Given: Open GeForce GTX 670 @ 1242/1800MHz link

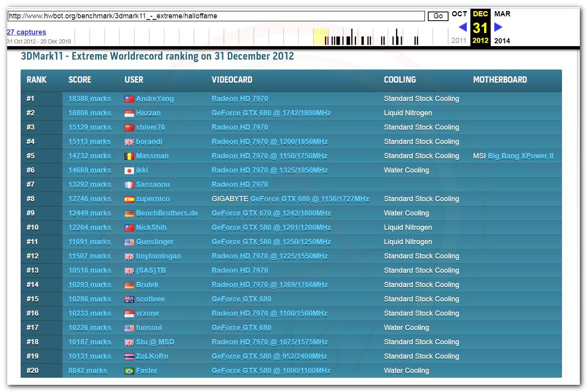Looking at the screenshot, I should coord(271,213).
